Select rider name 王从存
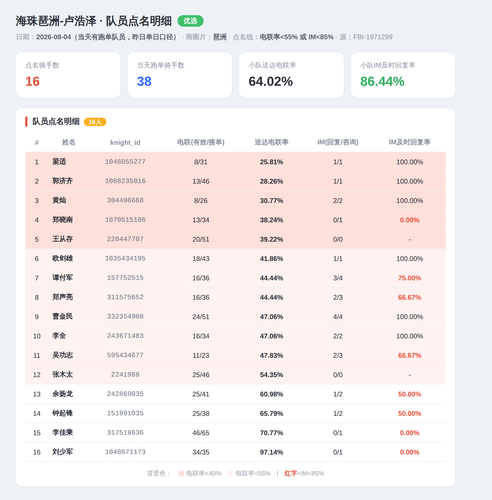This screenshot has height=500, width=492. pos(63,239)
